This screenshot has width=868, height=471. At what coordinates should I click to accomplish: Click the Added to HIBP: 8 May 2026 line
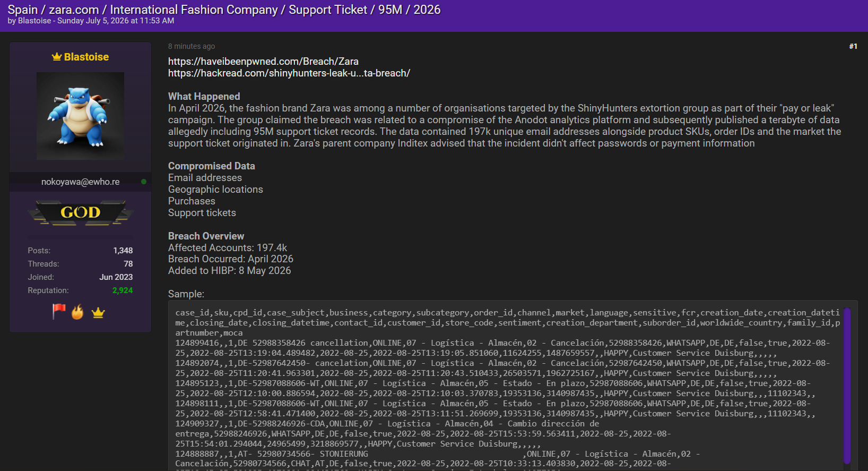coord(230,271)
